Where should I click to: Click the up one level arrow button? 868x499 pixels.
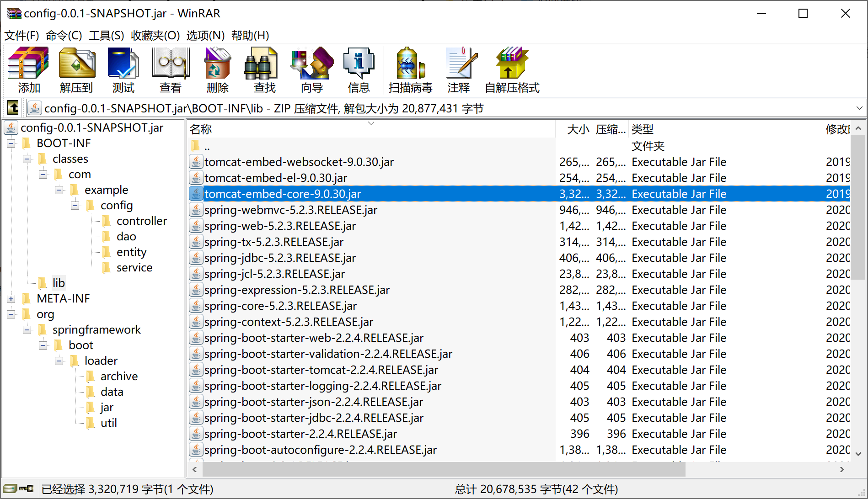point(13,108)
